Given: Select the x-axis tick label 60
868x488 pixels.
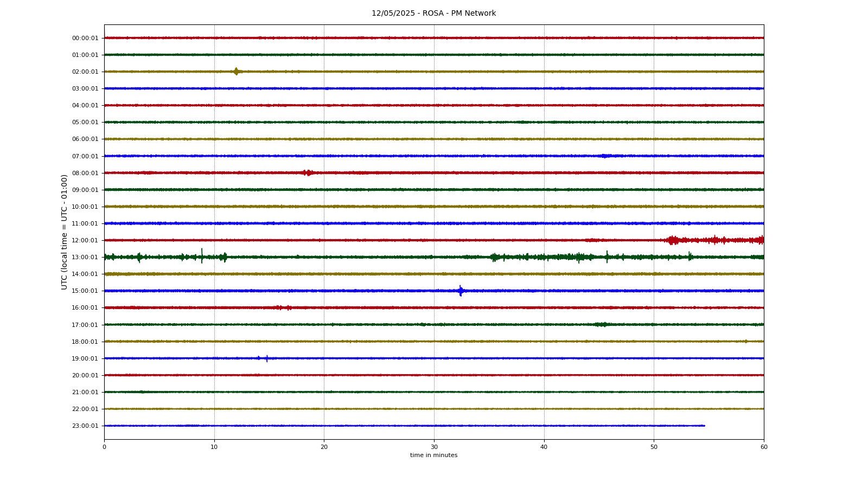Looking at the screenshot, I should click(764, 447).
